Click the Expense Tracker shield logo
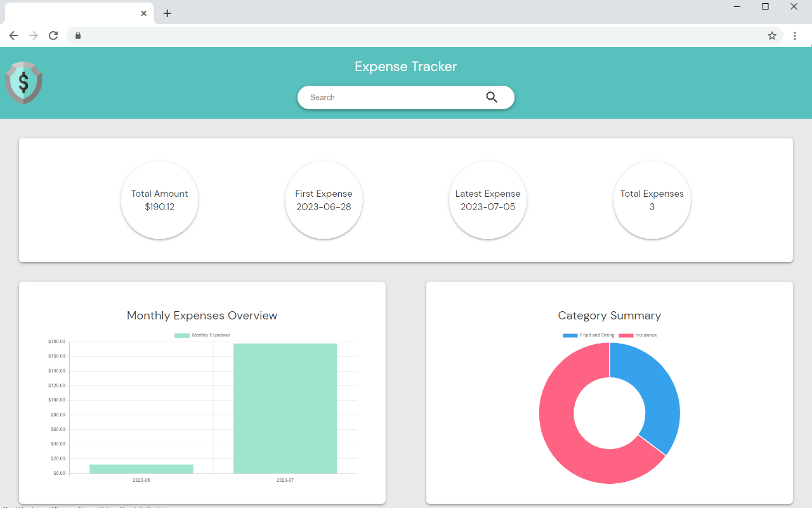 (x=23, y=83)
